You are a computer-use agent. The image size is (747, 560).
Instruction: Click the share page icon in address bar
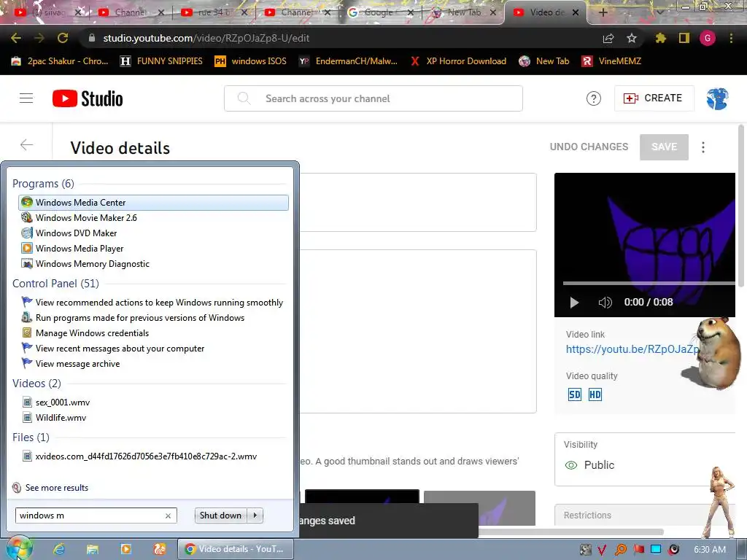pos(608,38)
